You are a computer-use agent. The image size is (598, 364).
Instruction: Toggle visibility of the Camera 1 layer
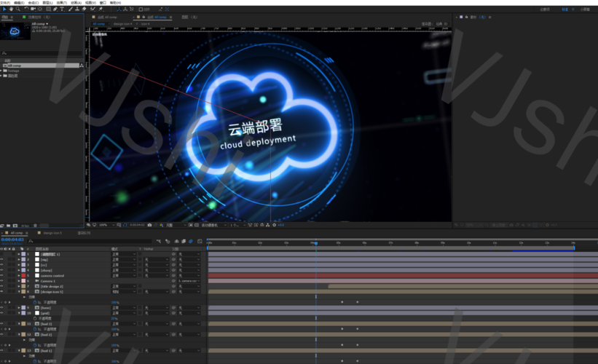[x=2, y=280]
